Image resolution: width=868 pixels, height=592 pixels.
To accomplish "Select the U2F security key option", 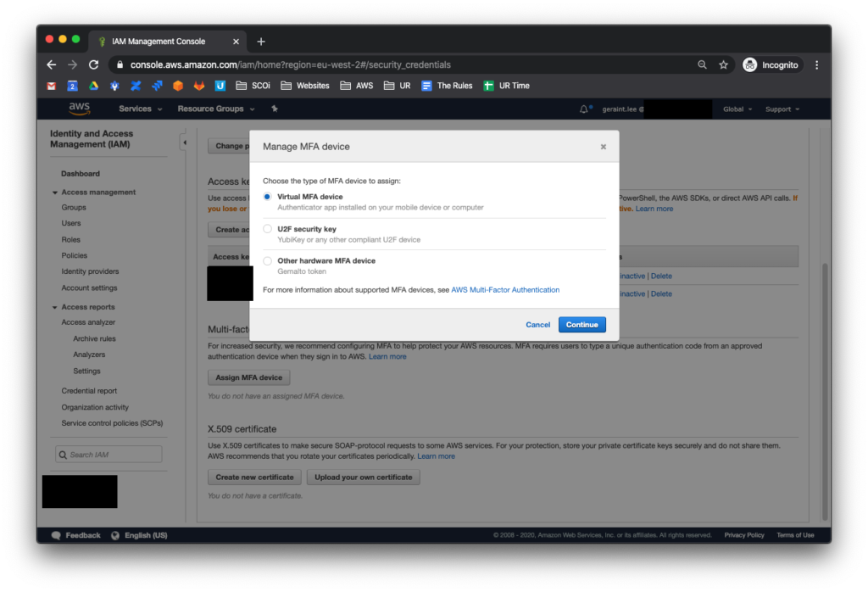I will pyautogui.click(x=267, y=229).
